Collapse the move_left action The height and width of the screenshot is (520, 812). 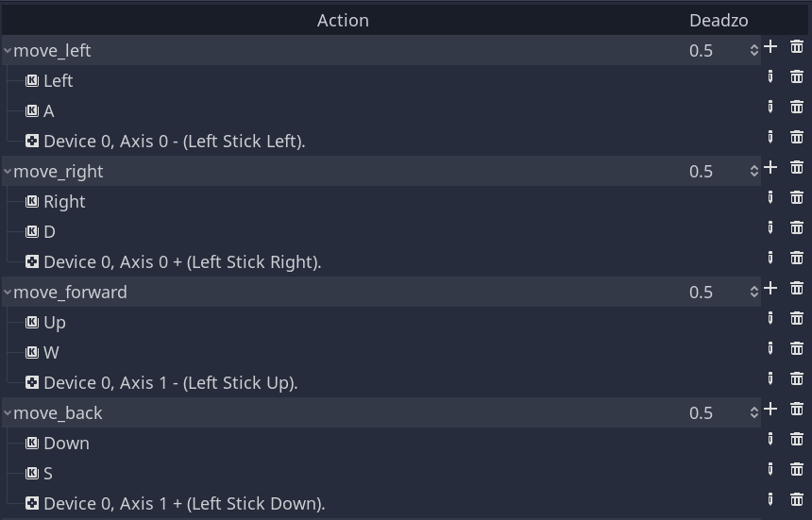pyautogui.click(x=8, y=51)
